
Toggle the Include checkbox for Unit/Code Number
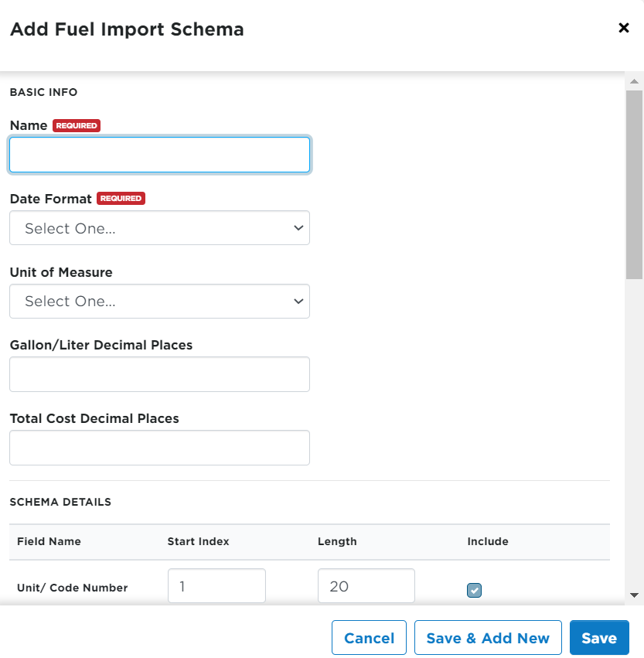click(474, 591)
